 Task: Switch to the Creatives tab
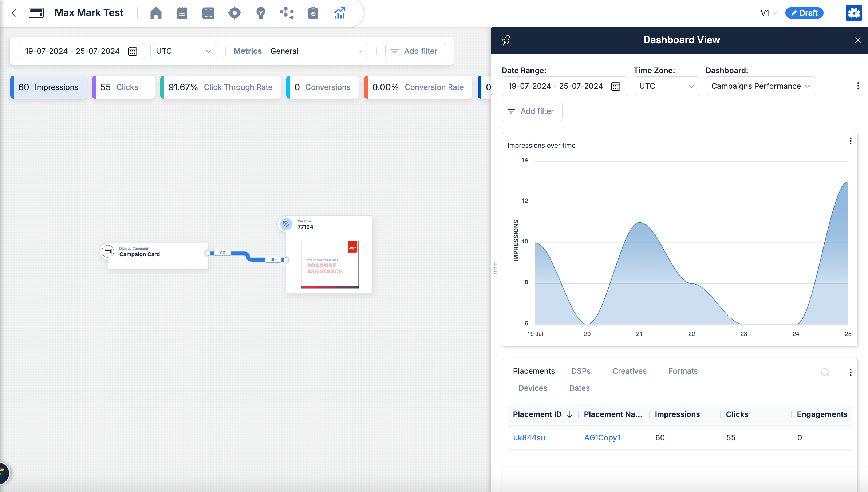630,371
